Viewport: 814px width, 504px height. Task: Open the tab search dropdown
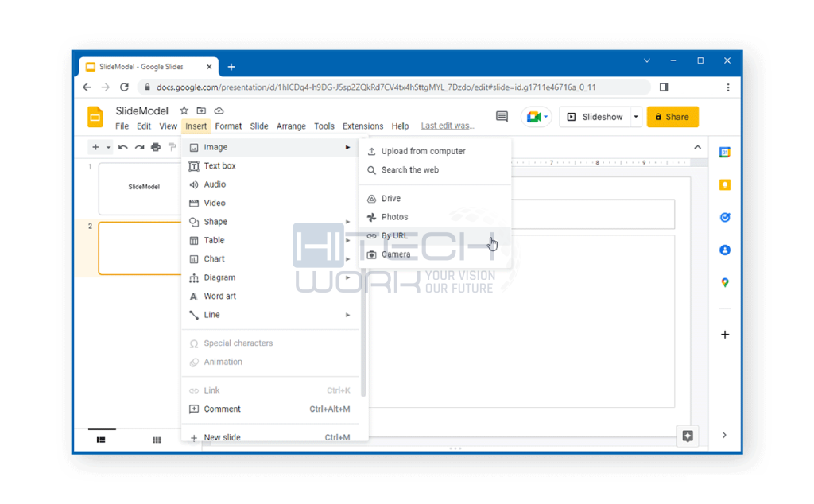647,60
